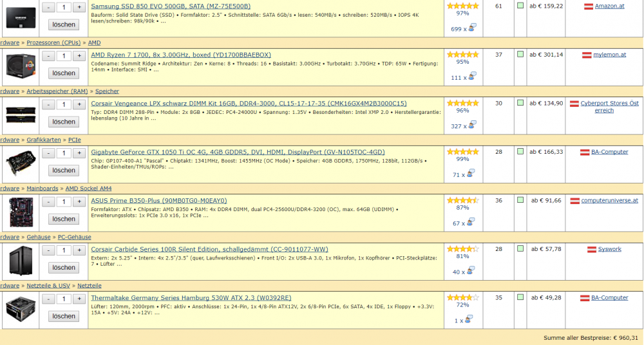Go to Prozessoren (CPUs) breadcrumb
644x345 pixels.
[53, 42]
